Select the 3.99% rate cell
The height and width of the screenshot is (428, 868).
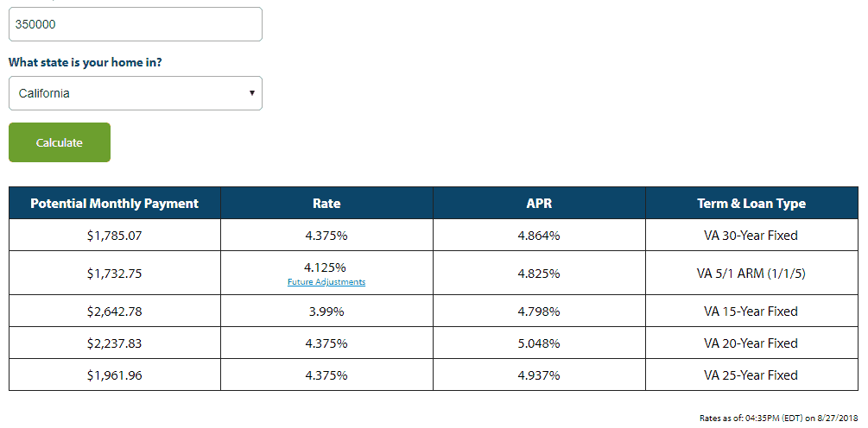pos(326,312)
